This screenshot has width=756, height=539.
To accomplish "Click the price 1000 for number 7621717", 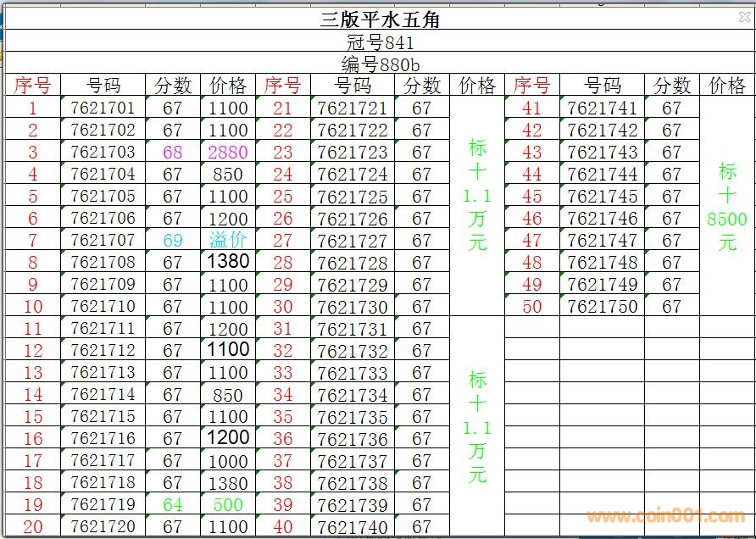I will [x=228, y=461].
